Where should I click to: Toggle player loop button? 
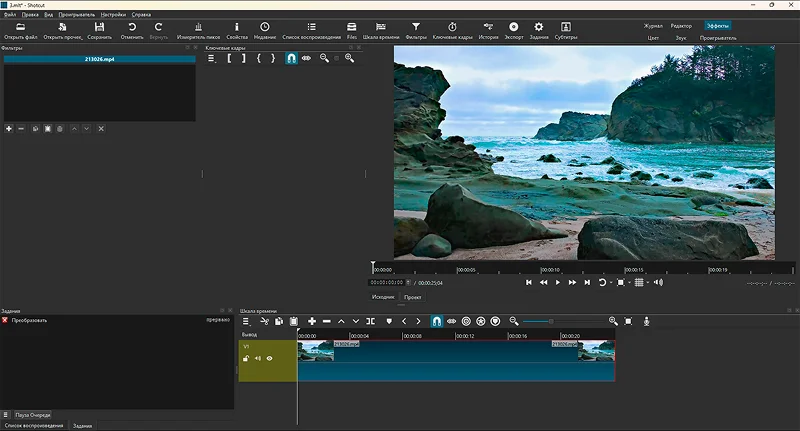coord(602,283)
